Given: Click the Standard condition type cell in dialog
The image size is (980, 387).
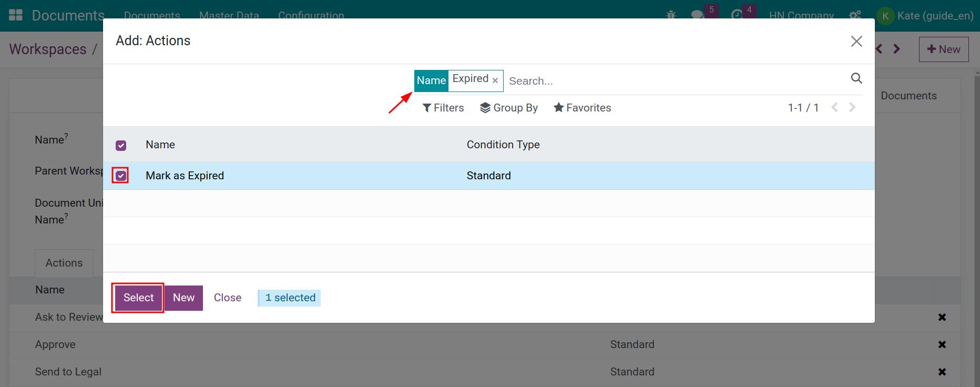Looking at the screenshot, I should [488, 176].
